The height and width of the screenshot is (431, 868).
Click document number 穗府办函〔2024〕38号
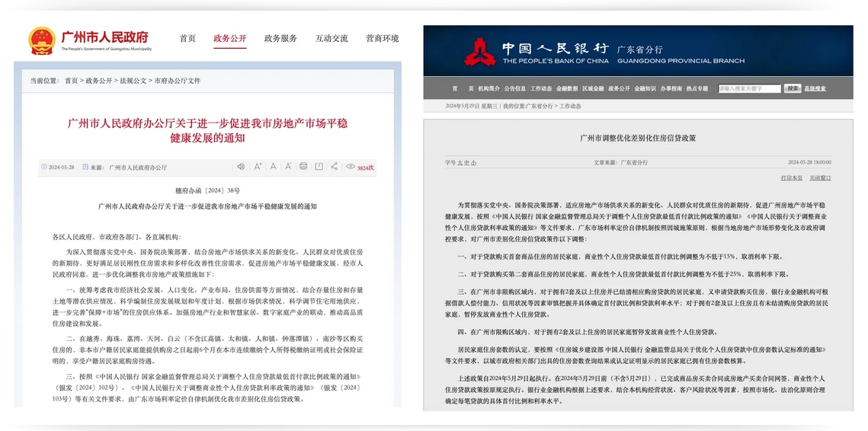coord(207,191)
